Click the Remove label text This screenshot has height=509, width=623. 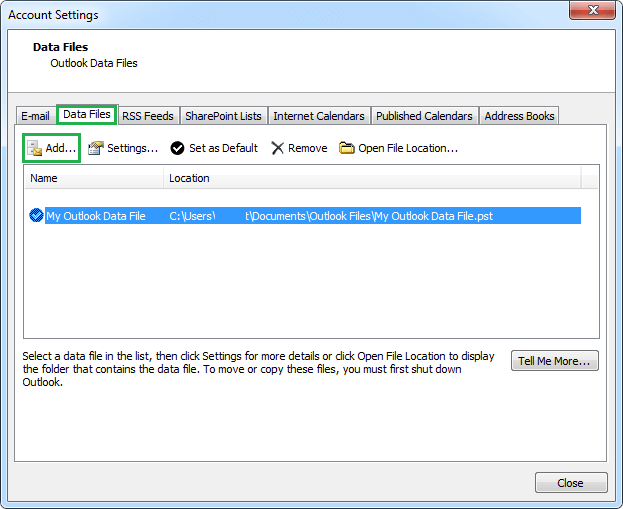click(308, 148)
